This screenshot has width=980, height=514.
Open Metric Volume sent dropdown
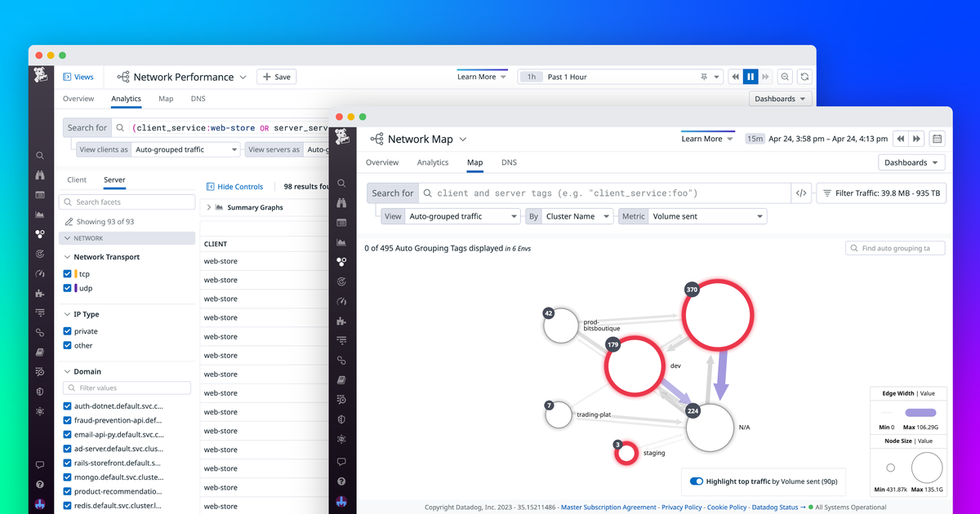pyautogui.click(x=707, y=216)
